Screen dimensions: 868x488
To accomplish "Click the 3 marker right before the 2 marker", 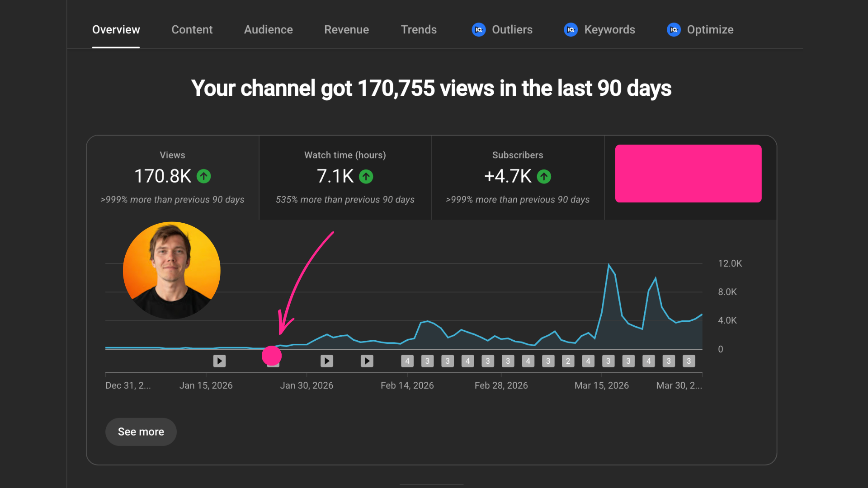I will pos(548,361).
